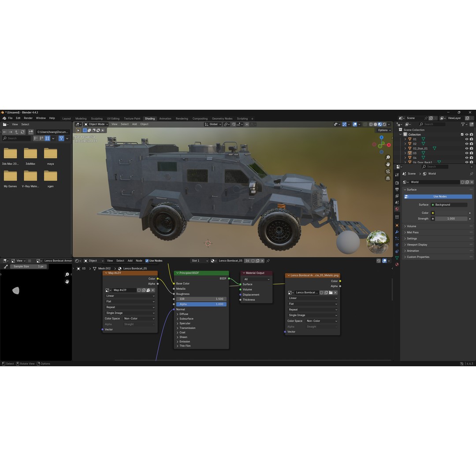The width and height of the screenshot is (476, 476).
Task: Pin the World properties context
Action: pyautogui.click(x=471, y=174)
